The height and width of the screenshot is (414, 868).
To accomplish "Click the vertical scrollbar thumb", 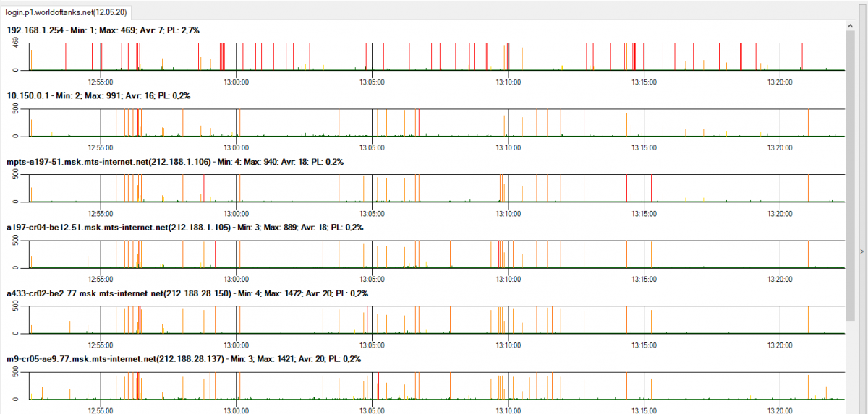I will [851, 175].
